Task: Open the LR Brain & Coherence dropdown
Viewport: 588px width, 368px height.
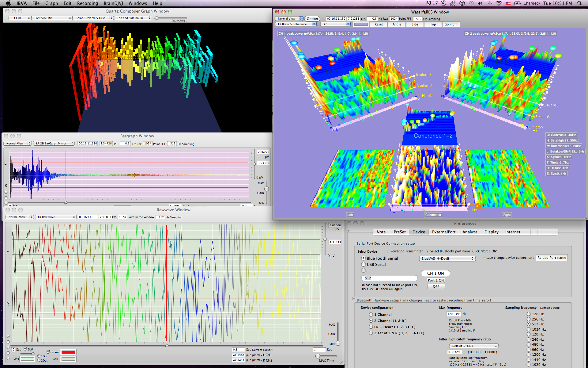Action: [x=296, y=24]
